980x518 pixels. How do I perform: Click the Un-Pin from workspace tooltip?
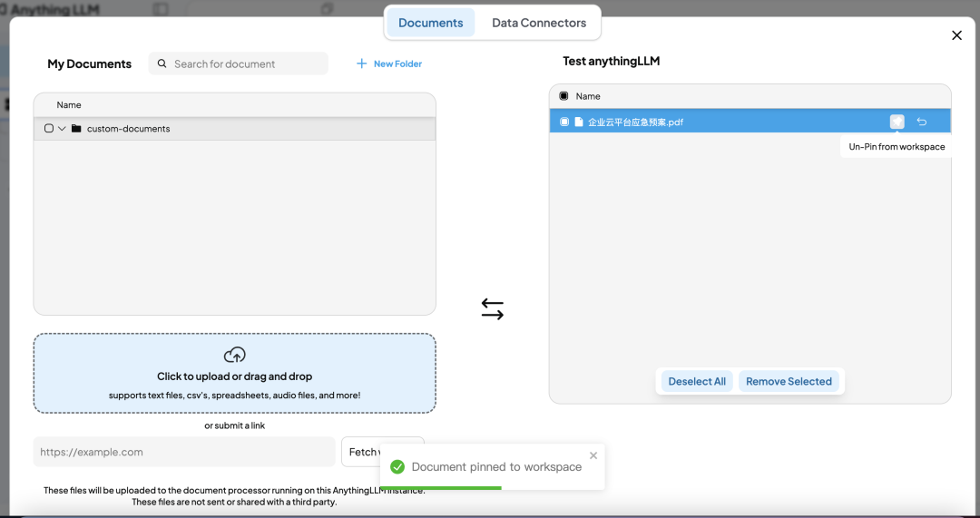(x=897, y=147)
